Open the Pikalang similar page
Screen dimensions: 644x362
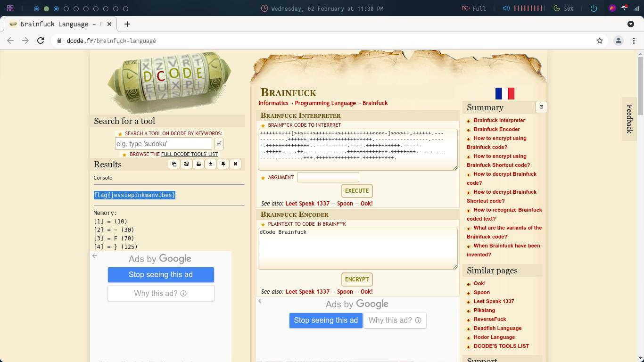[484, 310]
